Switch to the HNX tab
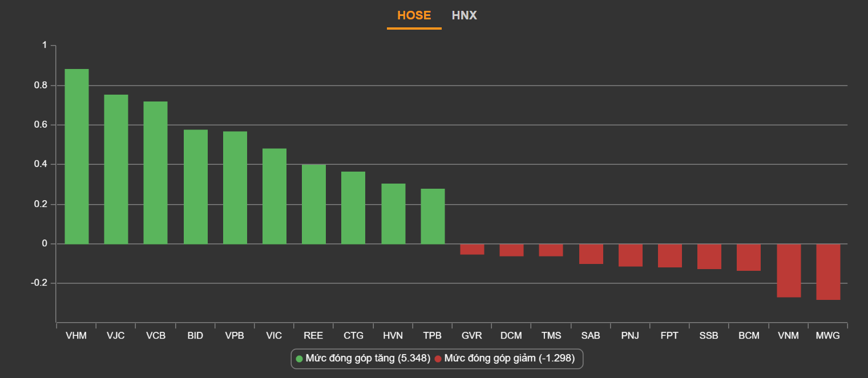 (464, 15)
